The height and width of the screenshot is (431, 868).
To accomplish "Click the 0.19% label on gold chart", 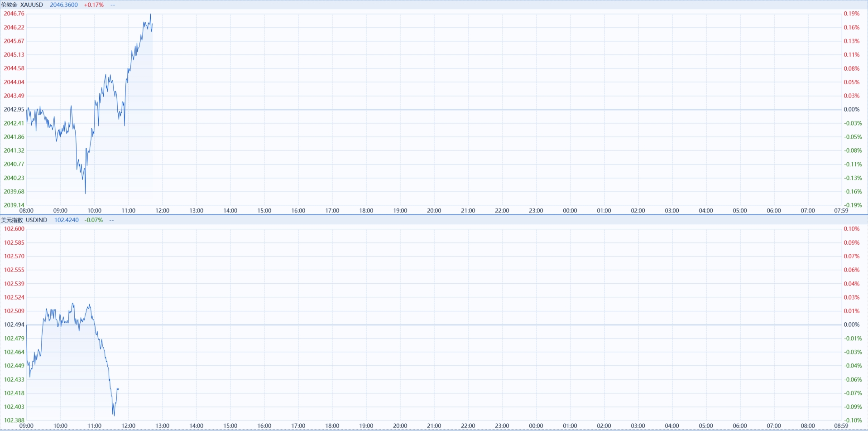I will [x=851, y=14].
